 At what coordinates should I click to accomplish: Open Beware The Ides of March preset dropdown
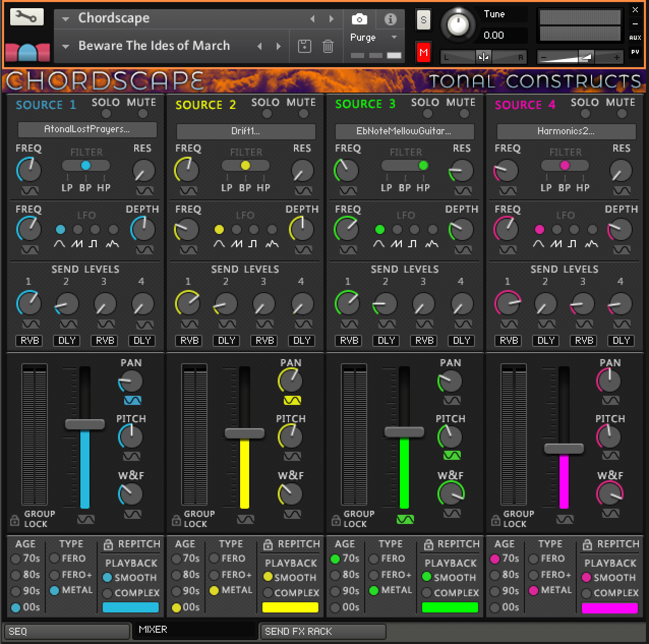tap(65, 46)
